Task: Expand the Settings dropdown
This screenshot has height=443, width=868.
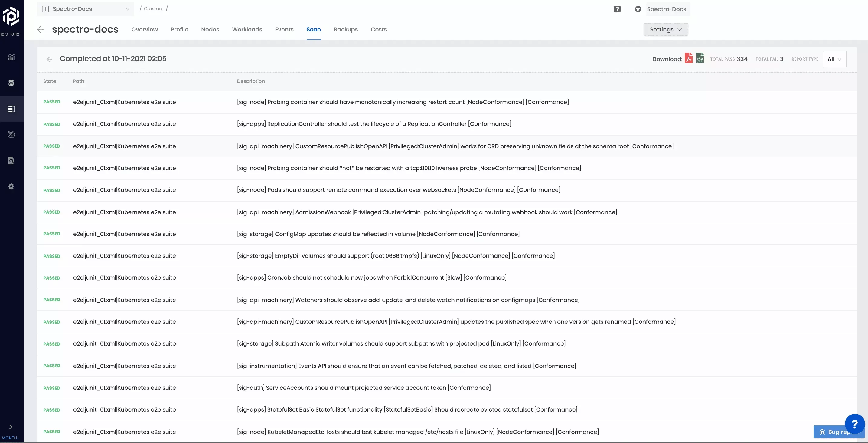Action: 665,29
